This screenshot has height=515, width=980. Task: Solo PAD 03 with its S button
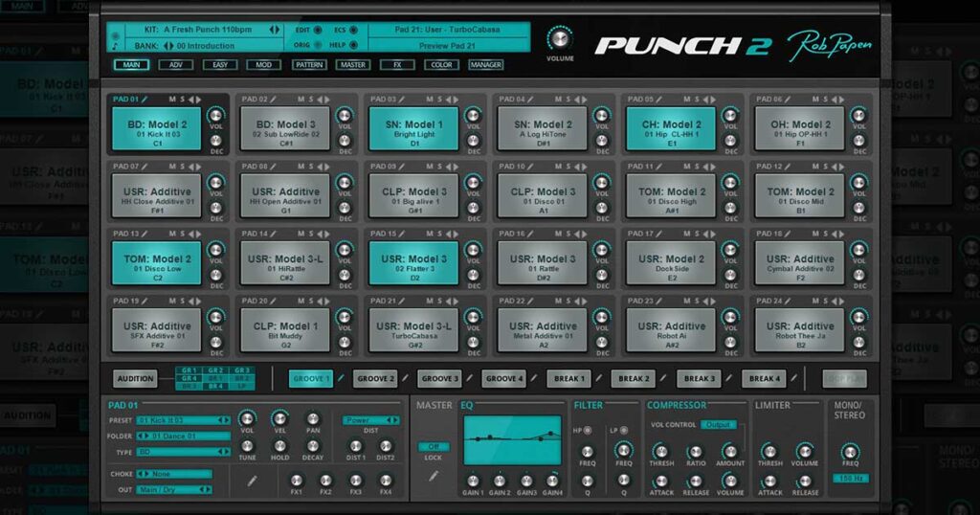[x=439, y=100]
